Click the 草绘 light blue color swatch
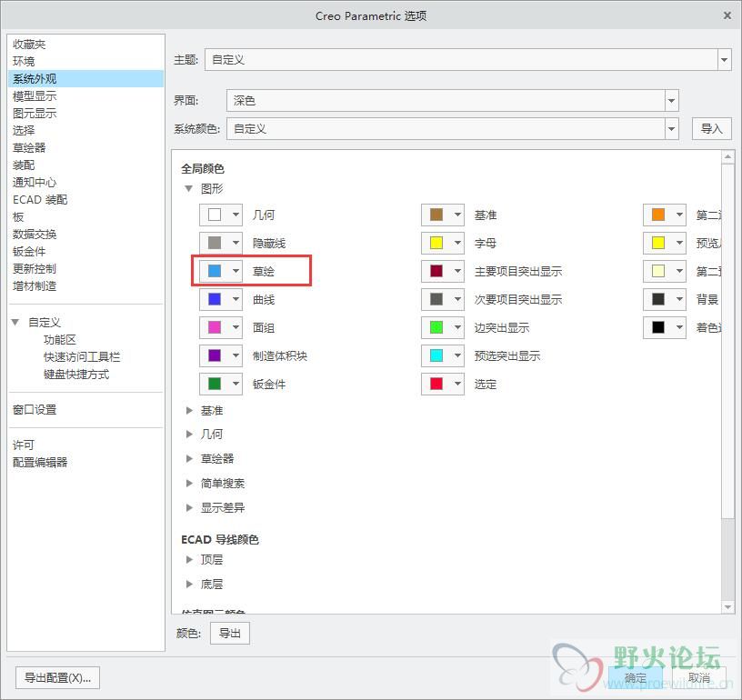The height and width of the screenshot is (700, 742). coord(215,271)
